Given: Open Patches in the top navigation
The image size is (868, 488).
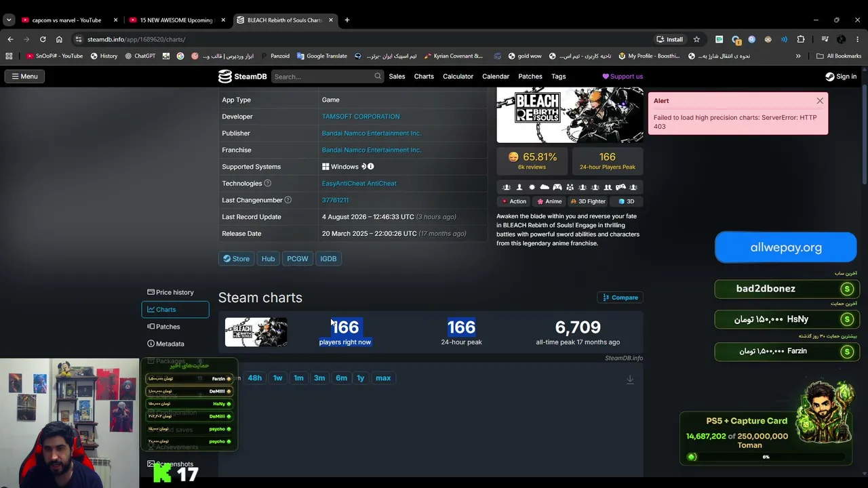Looking at the screenshot, I should click(x=530, y=77).
